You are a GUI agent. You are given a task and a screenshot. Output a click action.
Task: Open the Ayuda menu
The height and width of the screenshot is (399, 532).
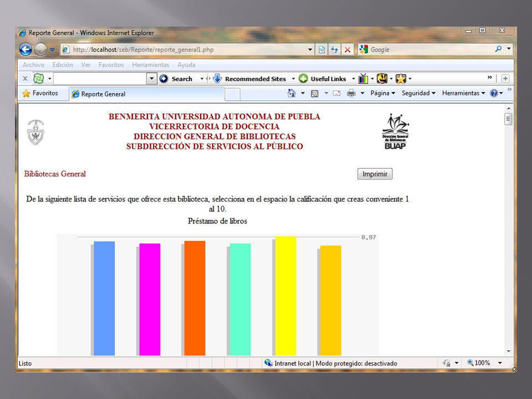click(x=186, y=65)
